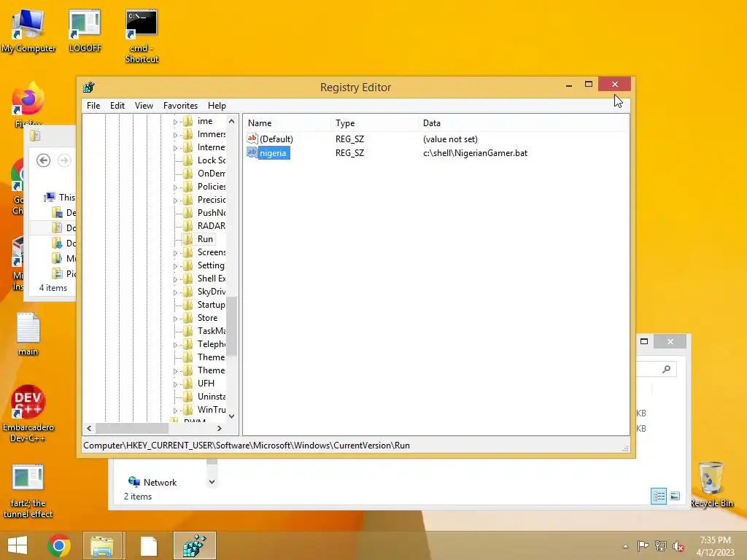Screen dimensions: 747x560
Task: Click the Windows Start button
Action: click(18, 545)
